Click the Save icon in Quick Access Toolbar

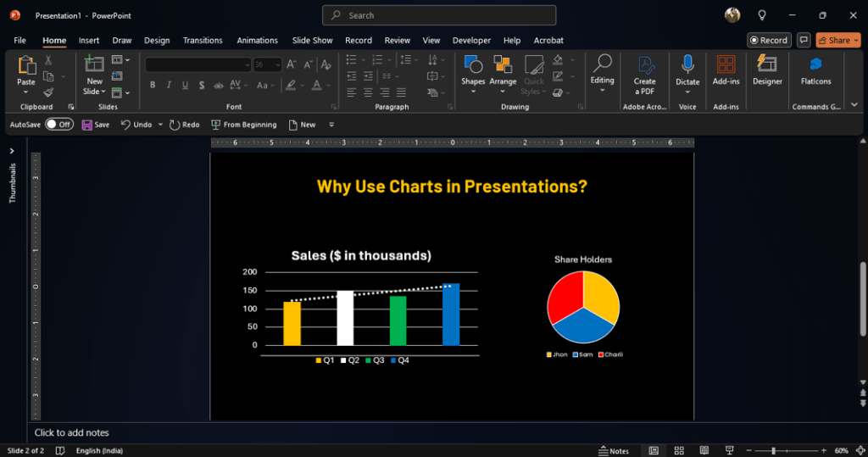click(95, 125)
